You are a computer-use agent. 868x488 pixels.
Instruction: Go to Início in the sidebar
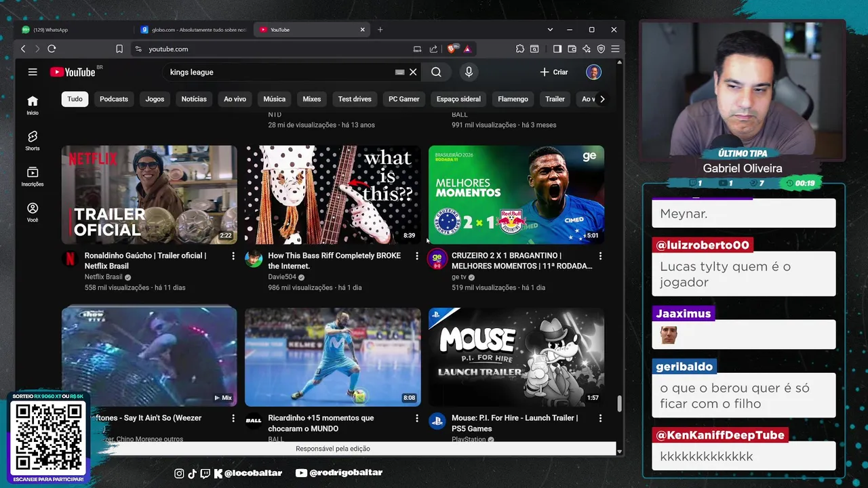coord(33,105)
